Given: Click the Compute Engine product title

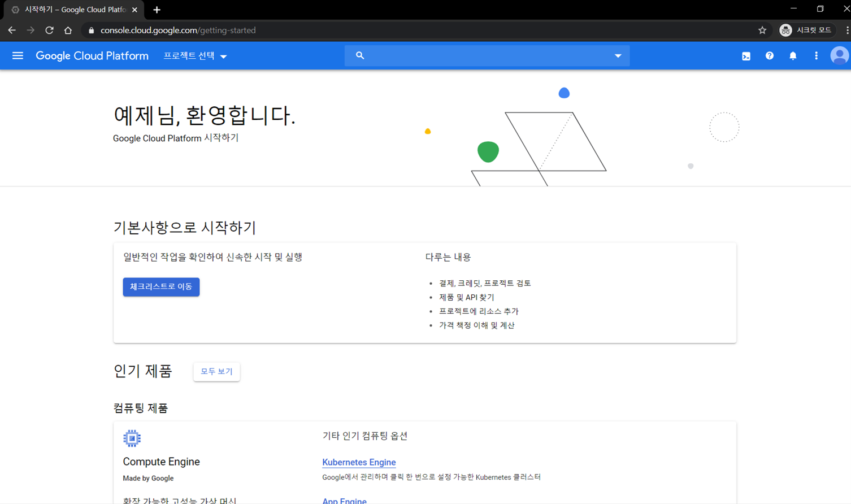Looking at the screenshot, I should 162,462.
